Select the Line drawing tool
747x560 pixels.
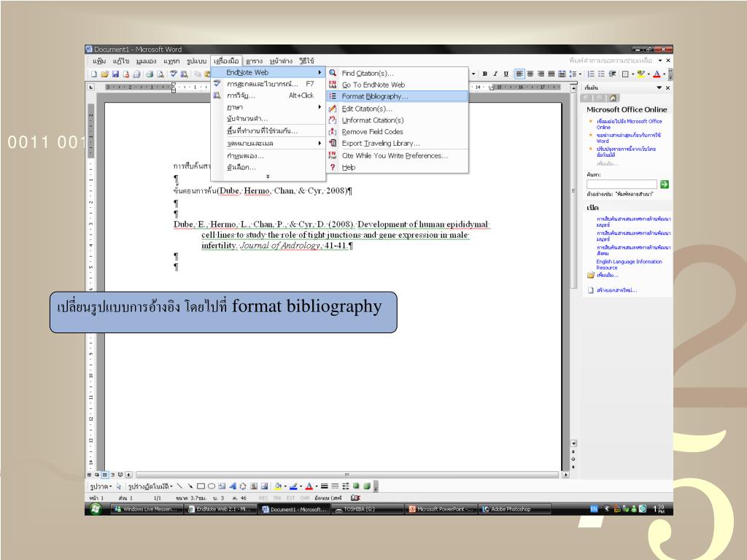179,486
